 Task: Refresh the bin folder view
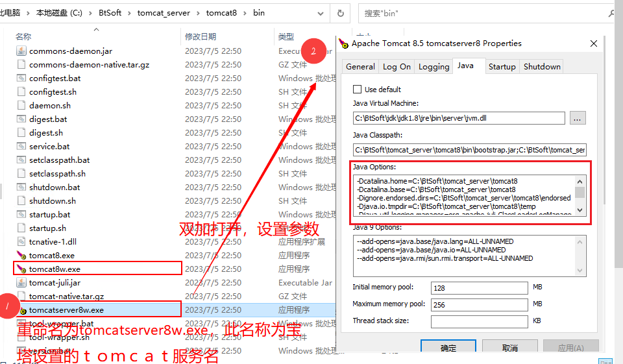pos(341,13)
